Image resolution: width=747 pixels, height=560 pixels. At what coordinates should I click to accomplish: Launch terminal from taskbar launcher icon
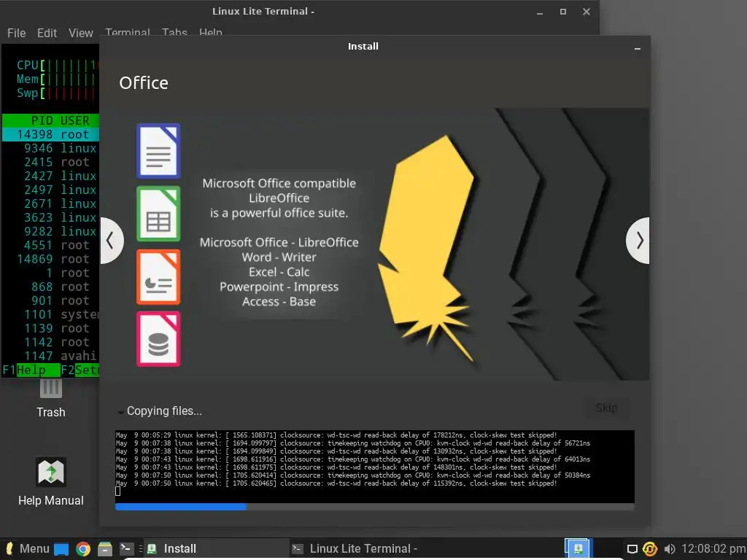126,548
